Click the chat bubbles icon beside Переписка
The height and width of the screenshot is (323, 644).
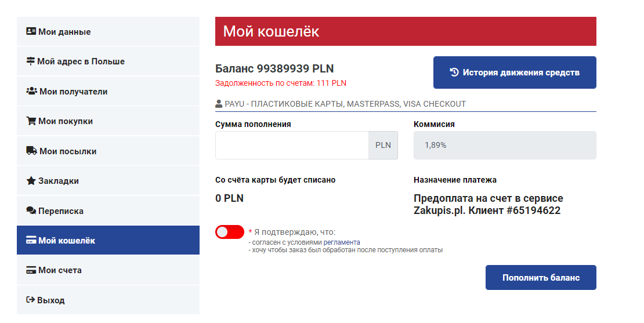31,211
